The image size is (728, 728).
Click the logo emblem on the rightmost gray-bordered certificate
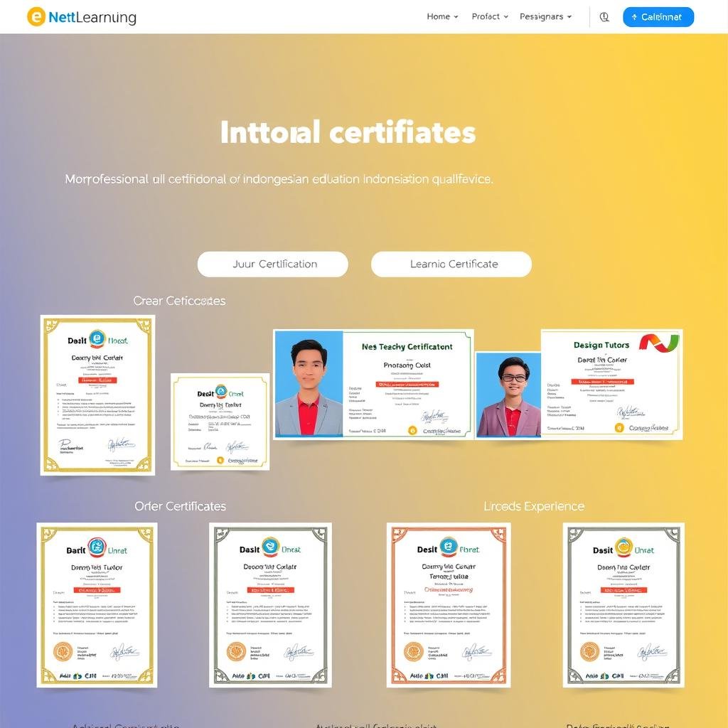(623, 547)
